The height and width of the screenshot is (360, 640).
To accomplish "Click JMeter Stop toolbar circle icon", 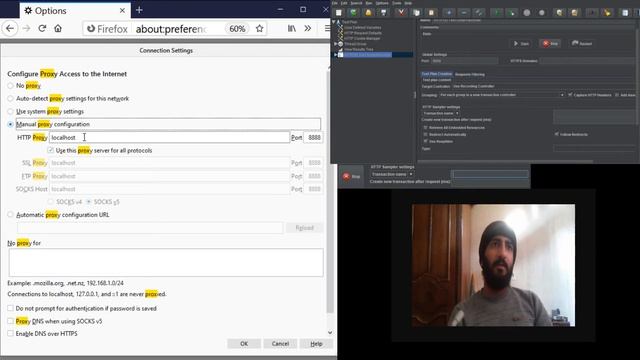I will [527, 13].
